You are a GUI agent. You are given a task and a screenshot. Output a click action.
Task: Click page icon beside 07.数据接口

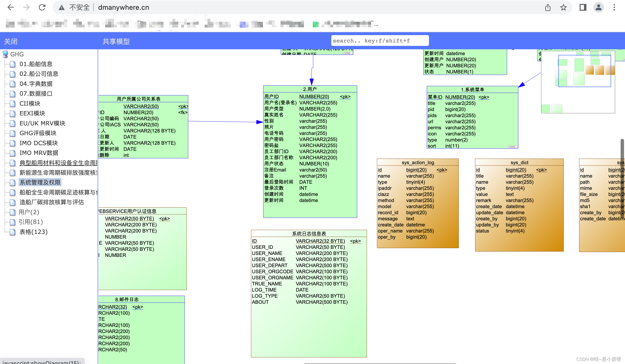[12, 94]
